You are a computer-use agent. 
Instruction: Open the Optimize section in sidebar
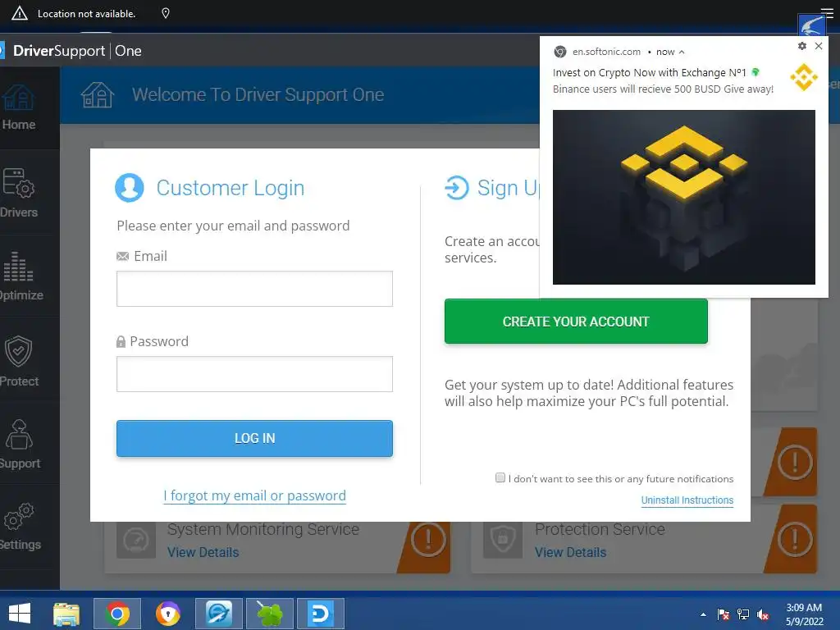pos(21,276)
